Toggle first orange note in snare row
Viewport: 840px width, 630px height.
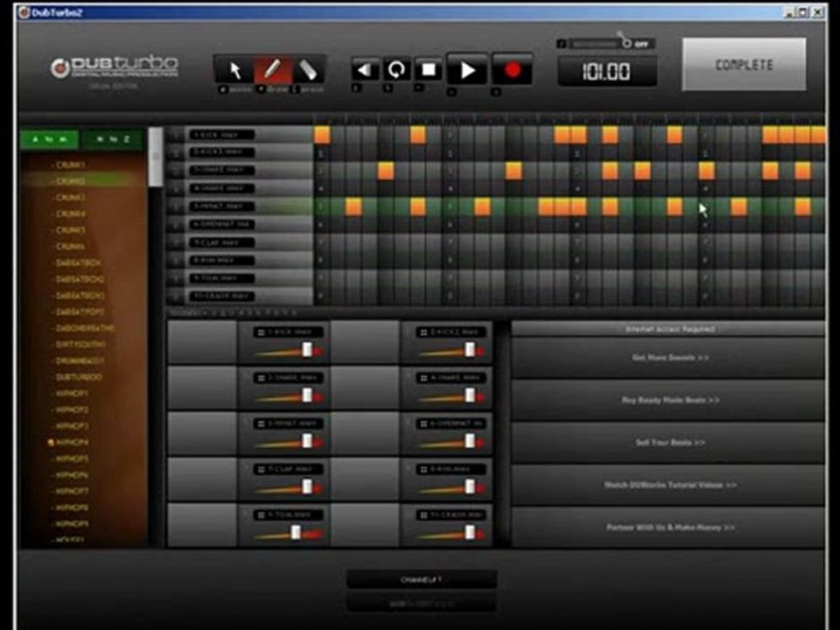[386, 171]
